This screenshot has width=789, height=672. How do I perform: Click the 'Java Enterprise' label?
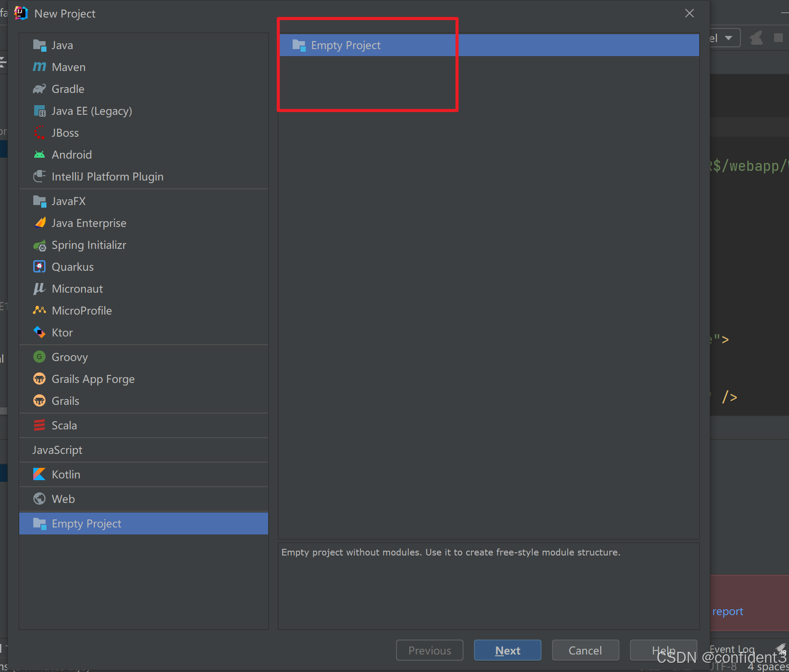[89, 223]
